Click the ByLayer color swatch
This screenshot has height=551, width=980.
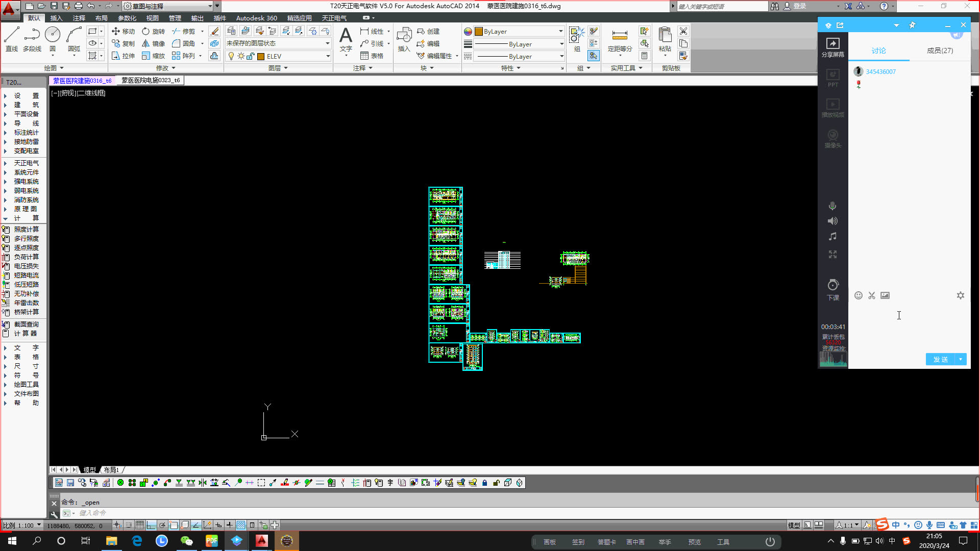479,32
